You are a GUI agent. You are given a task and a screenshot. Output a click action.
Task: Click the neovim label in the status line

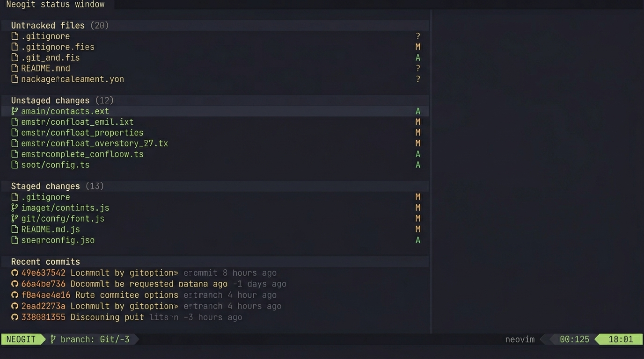520,339
